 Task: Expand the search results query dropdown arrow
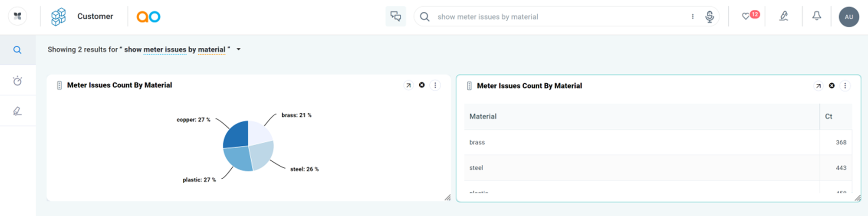pos(239,49)
